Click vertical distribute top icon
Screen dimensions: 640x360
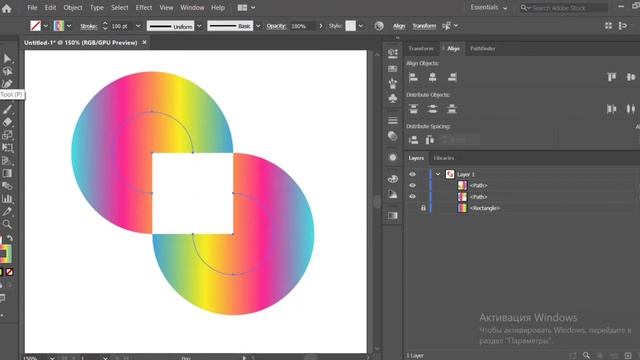pyautogui.click(x=413, y=109)
